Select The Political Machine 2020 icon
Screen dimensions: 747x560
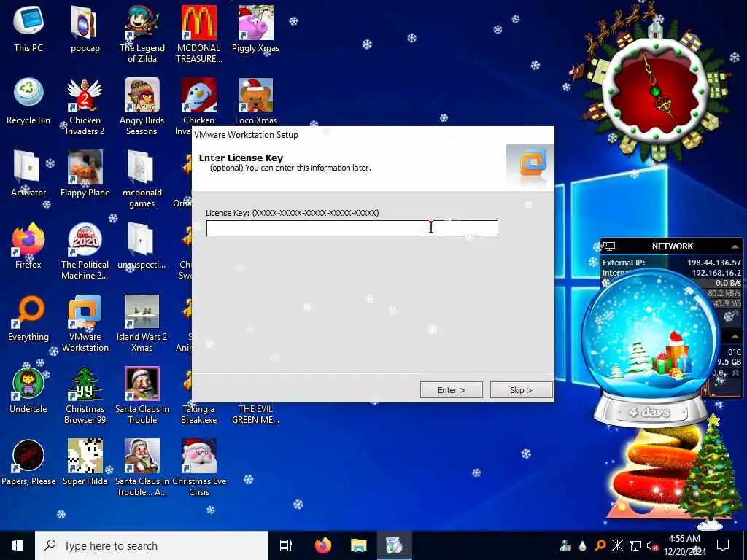click(85, 251)
